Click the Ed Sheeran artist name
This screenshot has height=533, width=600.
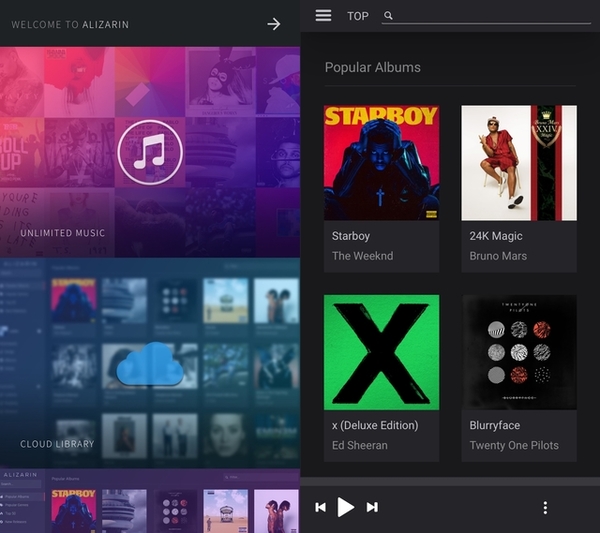(360, 445)
